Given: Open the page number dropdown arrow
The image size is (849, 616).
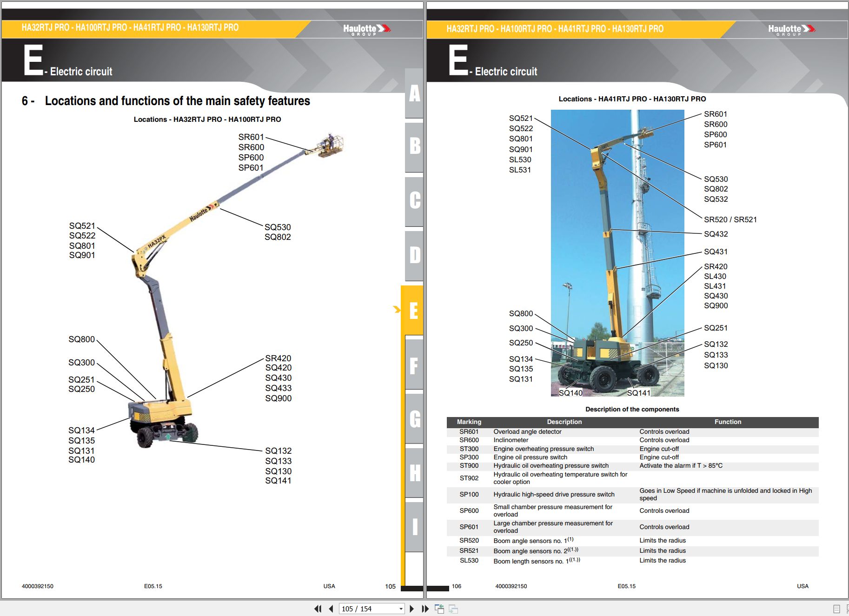Looking at the screenshot, I should pyautogui.click(x=401, y=609).
